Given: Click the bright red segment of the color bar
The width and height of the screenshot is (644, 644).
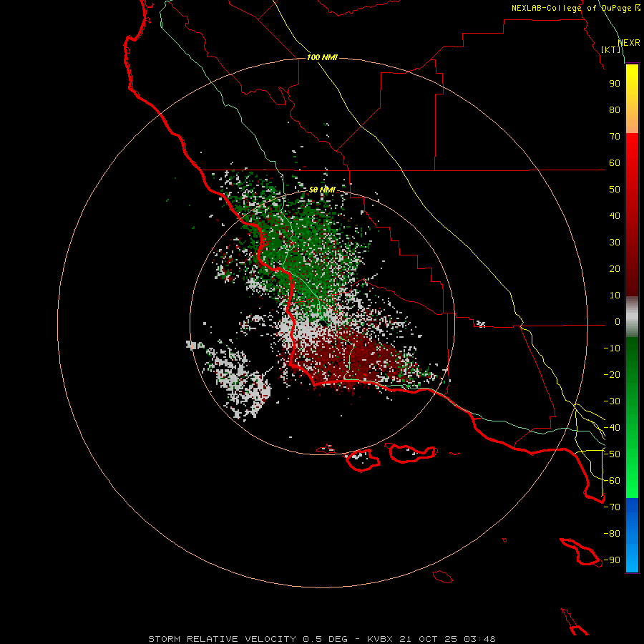Looking at the screenshot, I should [632, 215].
